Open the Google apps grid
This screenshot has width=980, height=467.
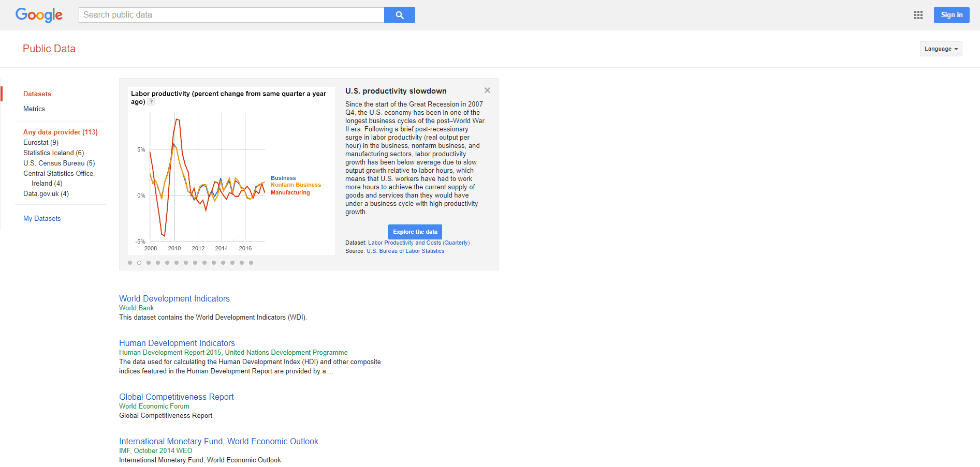click(x=918, y=15)
